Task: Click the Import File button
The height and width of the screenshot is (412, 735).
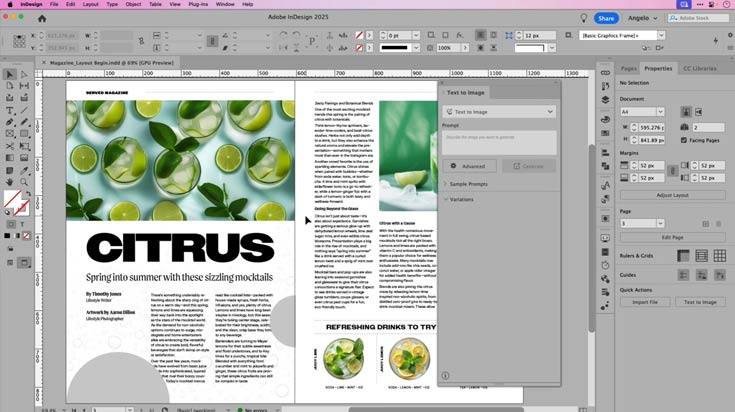Action: 645,302
